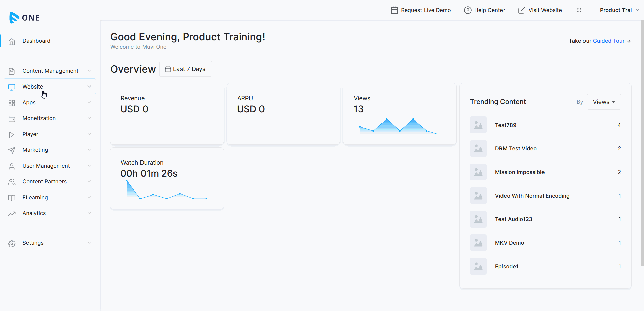Viewport: 644px width, 311px height.
Task: Open the Help Center link
Action: pos(484,10)
